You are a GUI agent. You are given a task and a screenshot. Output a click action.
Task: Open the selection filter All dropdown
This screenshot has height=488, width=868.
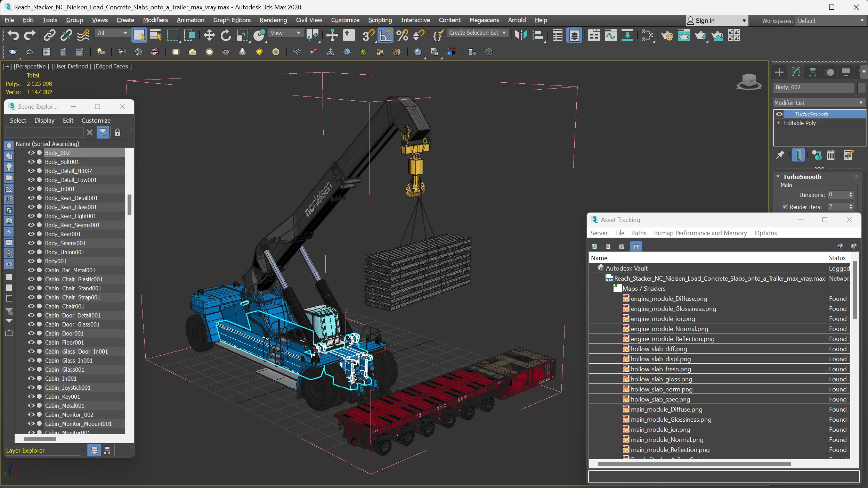click(112, 33)
